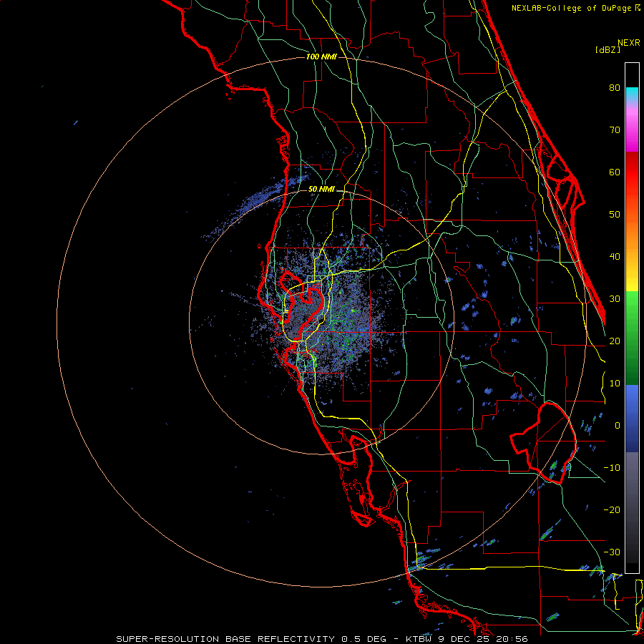The width and height of the screenshot is (644, 644).
Task: Click the 60 value on the dBZ scale
Action: pos(615,172)
